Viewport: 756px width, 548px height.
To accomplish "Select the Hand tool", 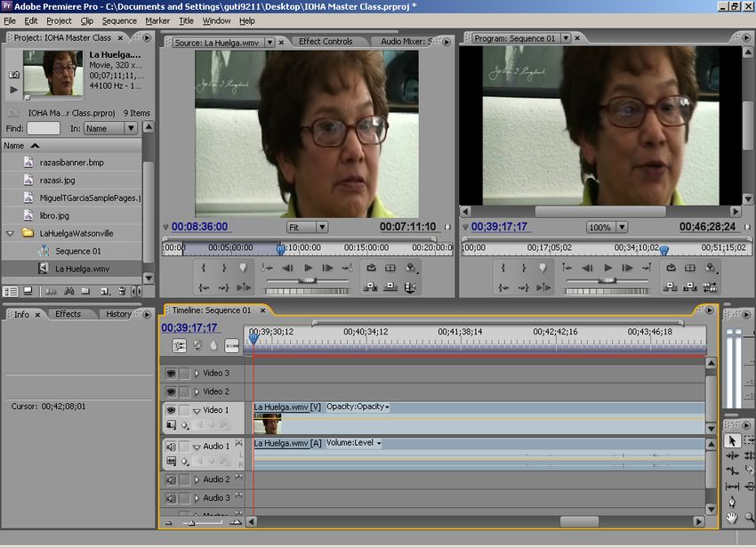I will click(732, 518).
